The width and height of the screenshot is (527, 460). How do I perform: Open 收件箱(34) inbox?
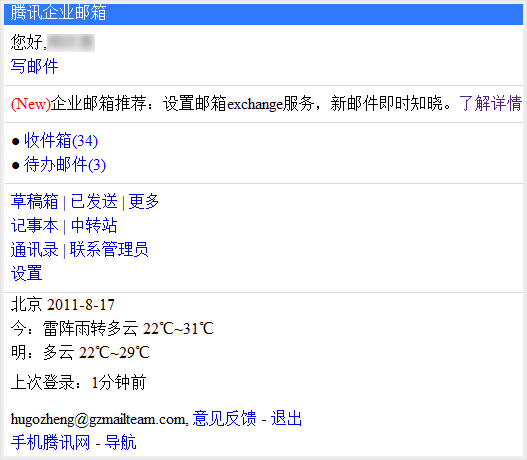(x=61, y=140)
